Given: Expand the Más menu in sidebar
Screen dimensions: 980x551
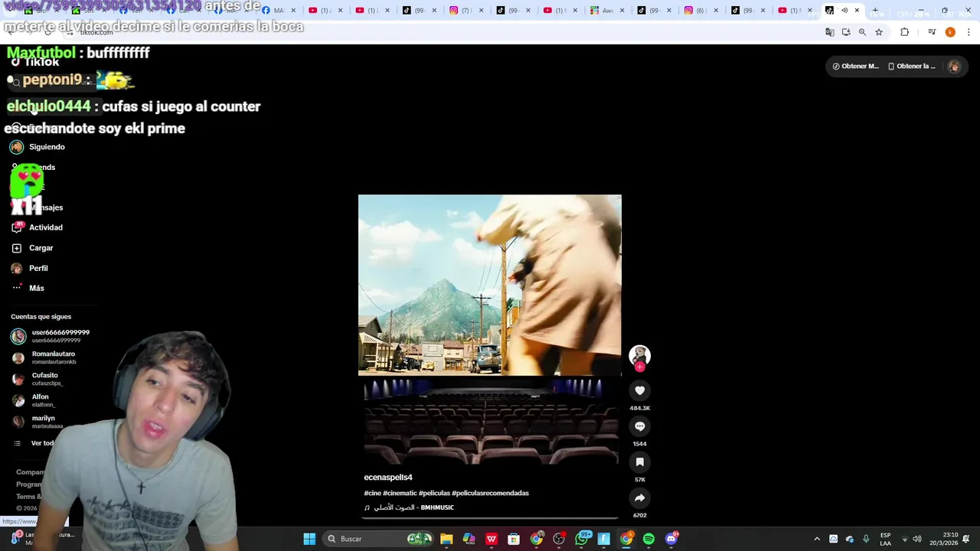Looking at the screenshot, I should (36, 289).
